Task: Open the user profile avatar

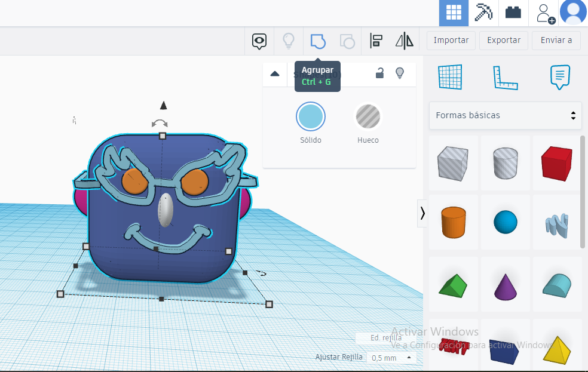Action: (573, 13)
